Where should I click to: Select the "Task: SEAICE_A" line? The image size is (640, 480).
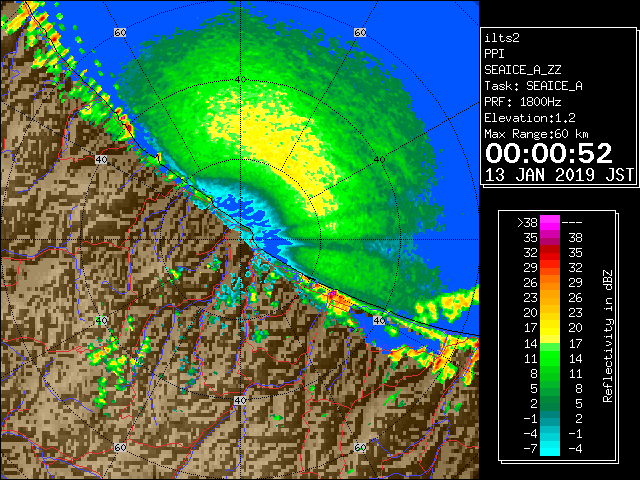pos(533,86)
